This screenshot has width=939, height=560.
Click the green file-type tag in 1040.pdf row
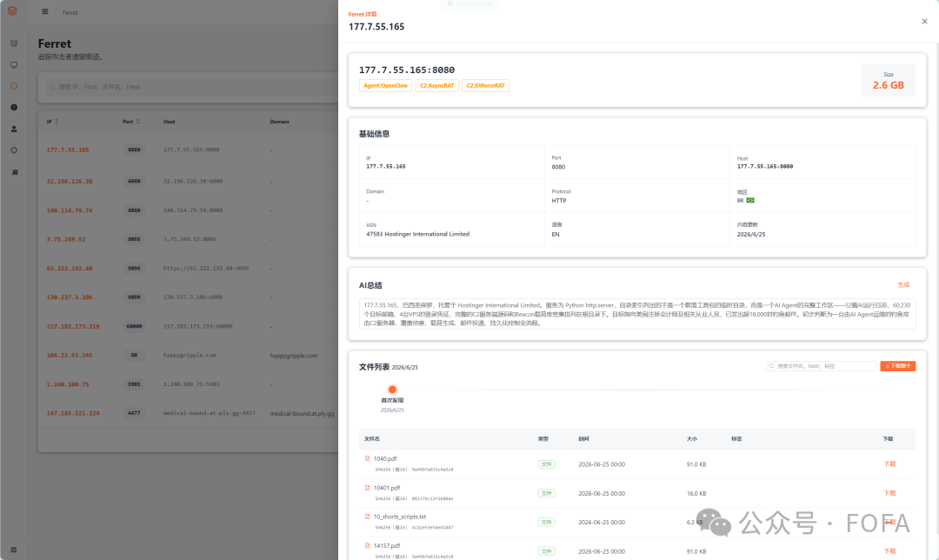(546, 464)
